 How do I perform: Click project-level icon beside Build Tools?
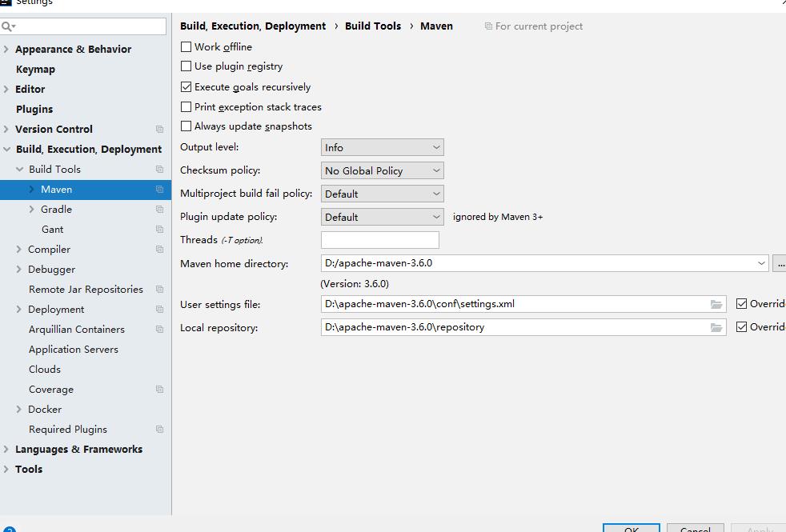[159, 170]
